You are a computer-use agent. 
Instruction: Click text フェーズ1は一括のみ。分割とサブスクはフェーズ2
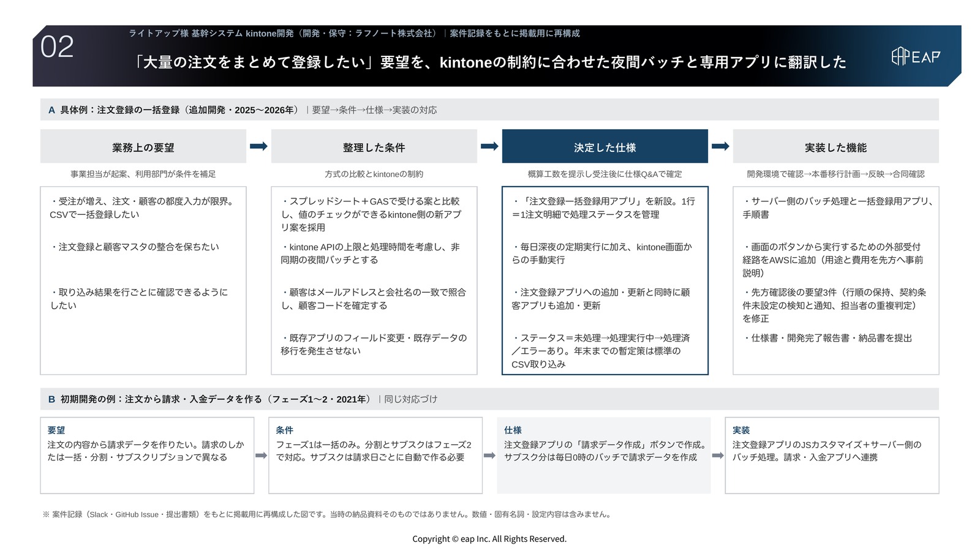click(374, 451)
